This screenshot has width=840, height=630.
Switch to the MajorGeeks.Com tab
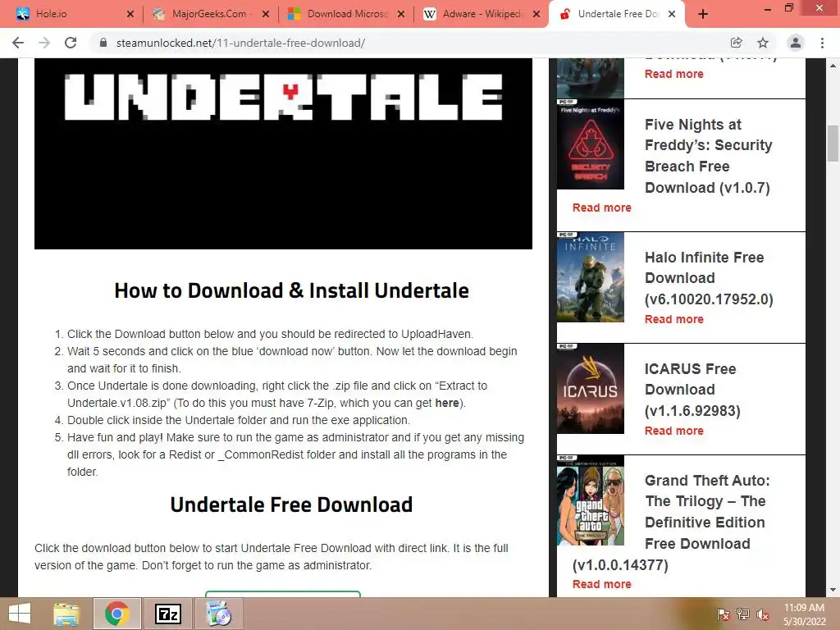click(211, 15)
